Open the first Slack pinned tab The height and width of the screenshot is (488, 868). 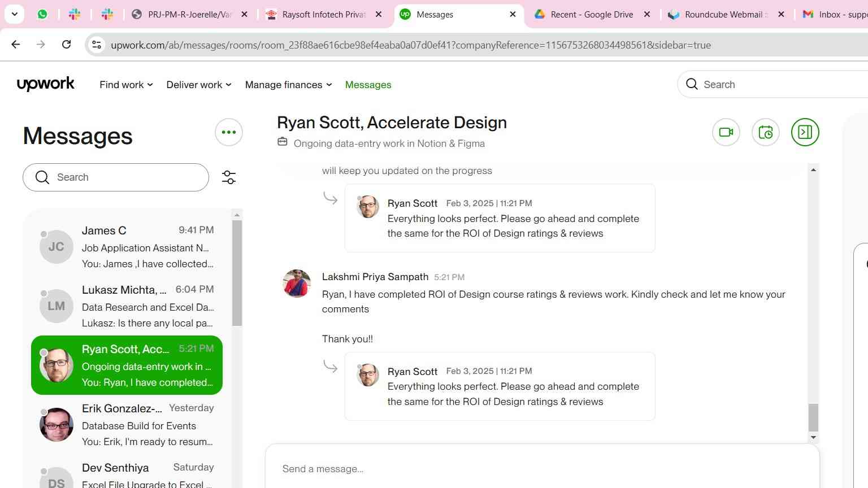click(x=75, y=14)
